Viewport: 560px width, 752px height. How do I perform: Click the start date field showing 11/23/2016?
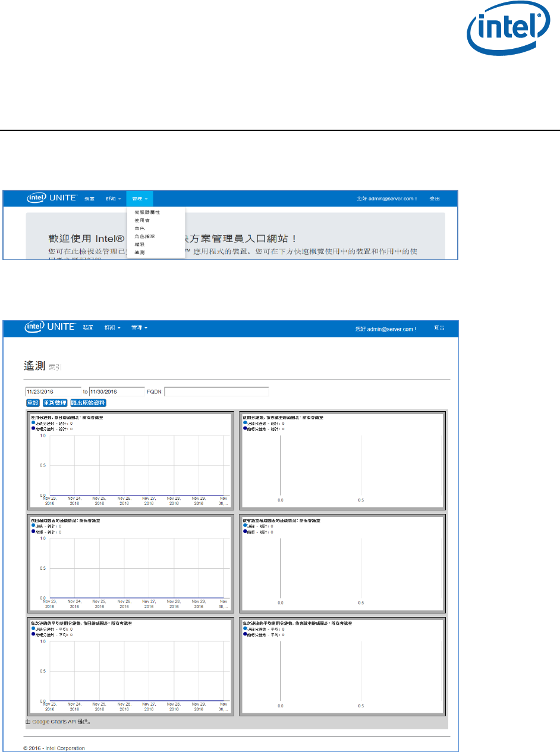(53, 391)
